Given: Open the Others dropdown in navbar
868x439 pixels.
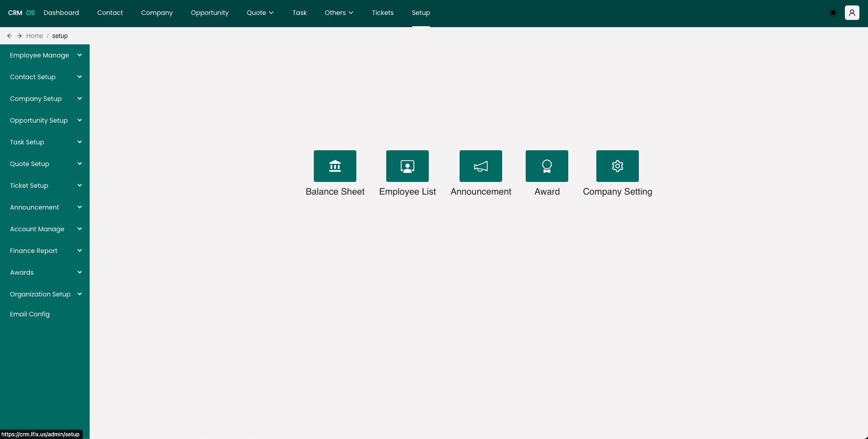Looking at the screenshot, I should [339, 13].
